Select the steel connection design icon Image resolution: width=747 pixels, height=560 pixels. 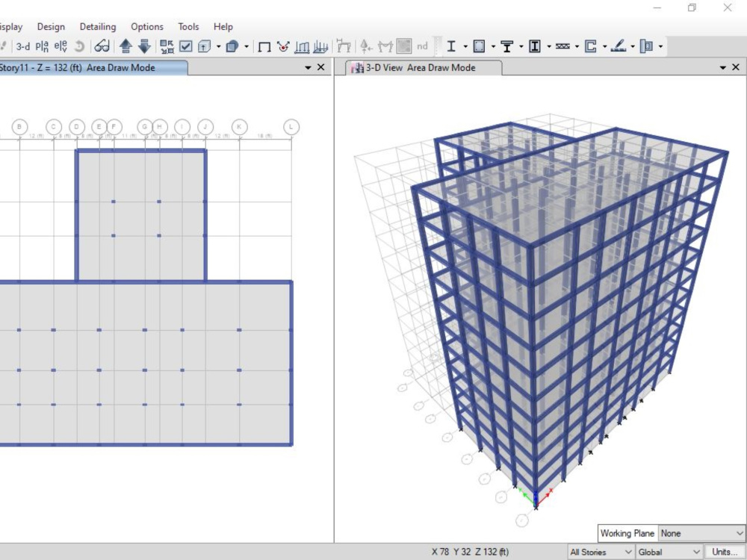coord(646,46)
